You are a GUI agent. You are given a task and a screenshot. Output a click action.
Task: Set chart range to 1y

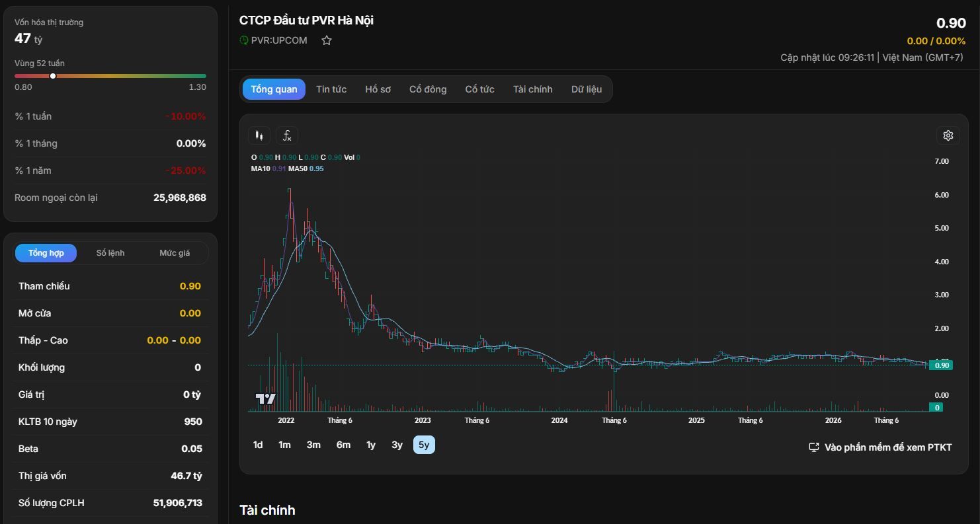pos(371,445)
